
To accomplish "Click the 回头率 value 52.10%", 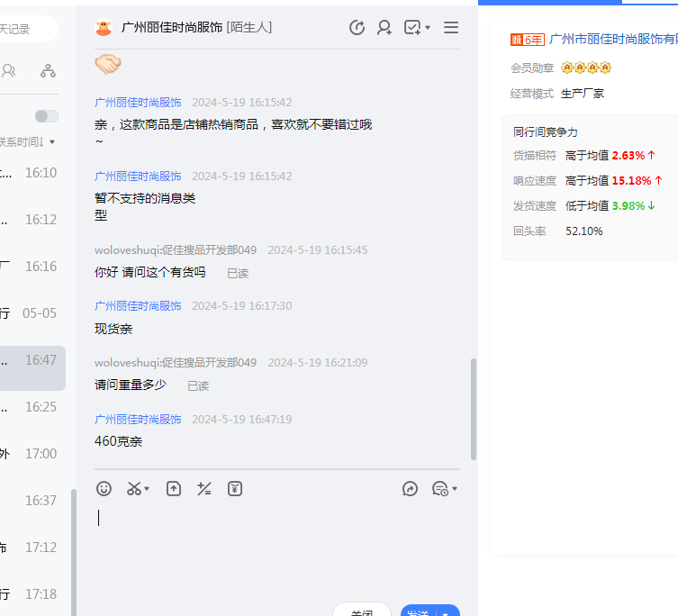I will [583, 231].
